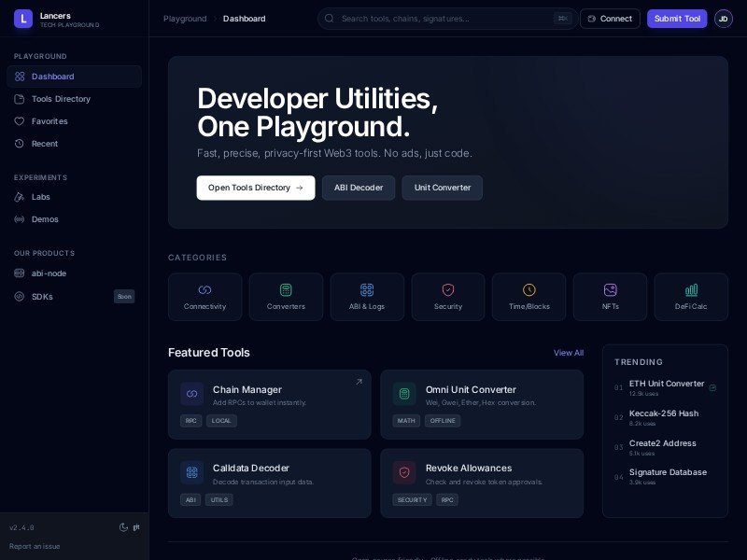Open Labs under Experiments
The height and width of the screenshot is (560, 747).
(40, 197)
